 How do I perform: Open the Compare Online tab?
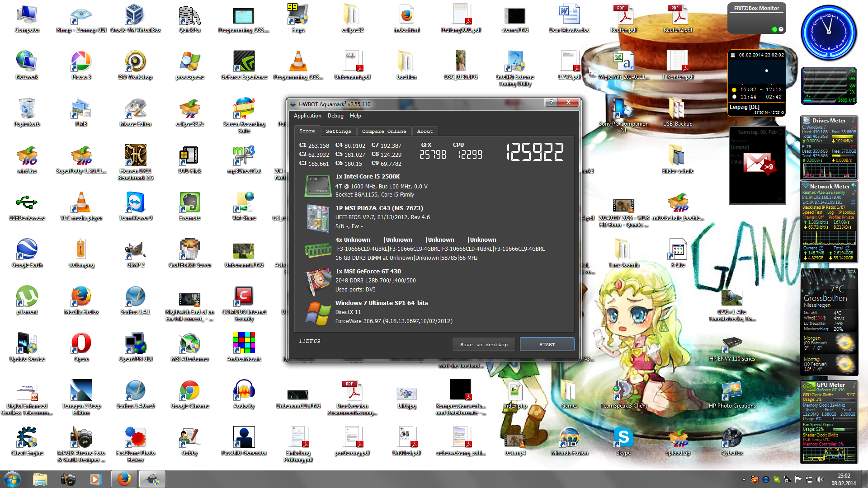point(384,131)
